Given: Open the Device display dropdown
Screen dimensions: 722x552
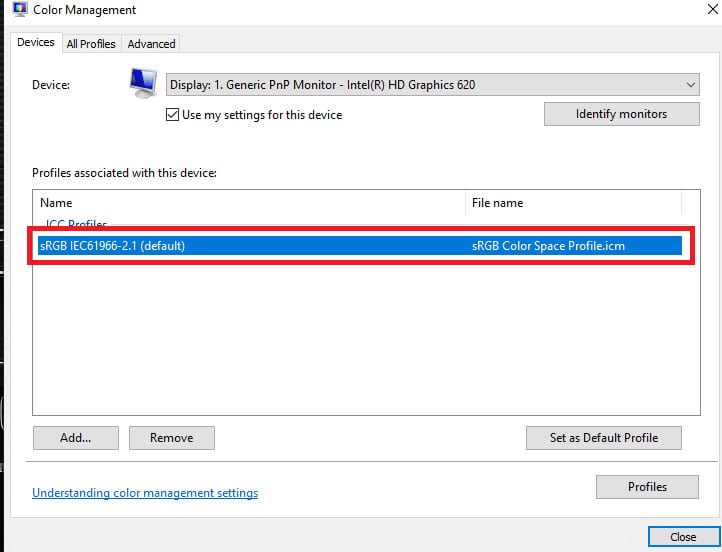Looking at the screenshot, I should coord(433,85).
